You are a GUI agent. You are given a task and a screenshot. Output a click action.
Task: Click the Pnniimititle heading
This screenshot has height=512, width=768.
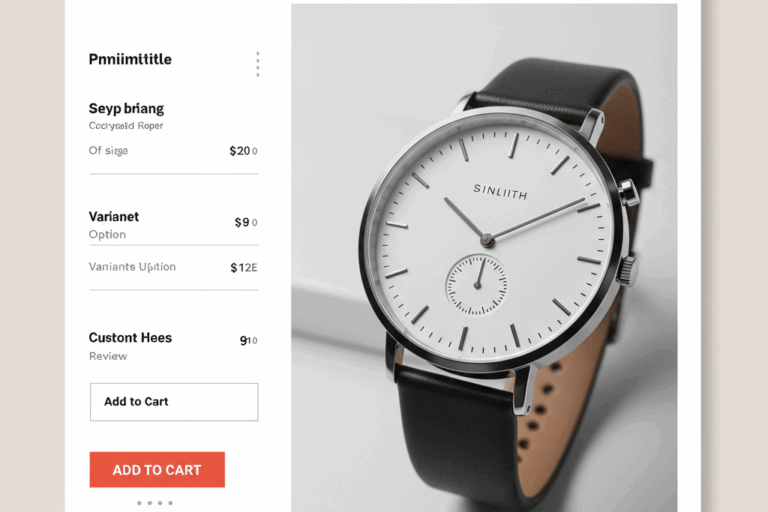[130, 59]
